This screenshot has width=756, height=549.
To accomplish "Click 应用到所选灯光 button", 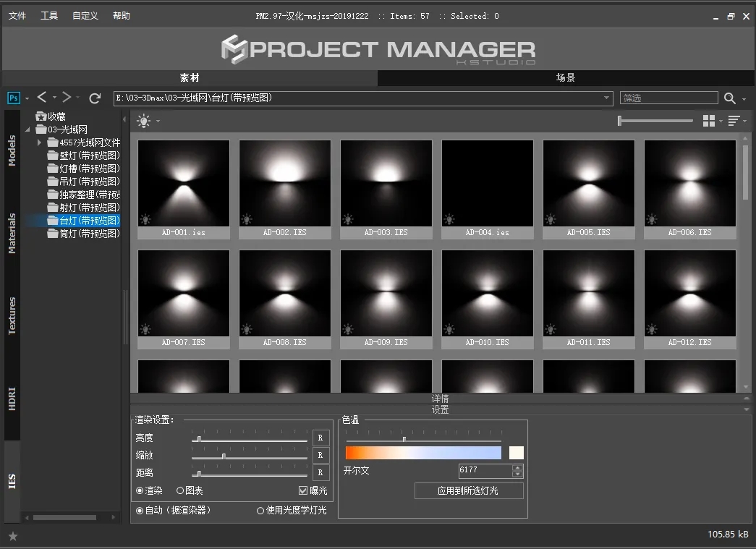I will coord(468,490).
